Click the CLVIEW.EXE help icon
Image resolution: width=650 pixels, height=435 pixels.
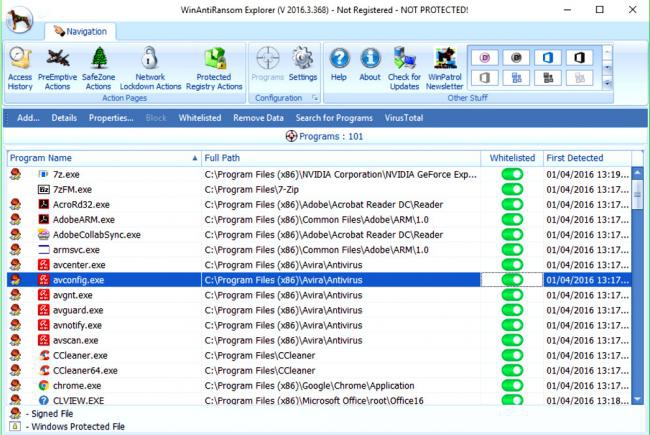pyautogui.click(x=44, y=401)
